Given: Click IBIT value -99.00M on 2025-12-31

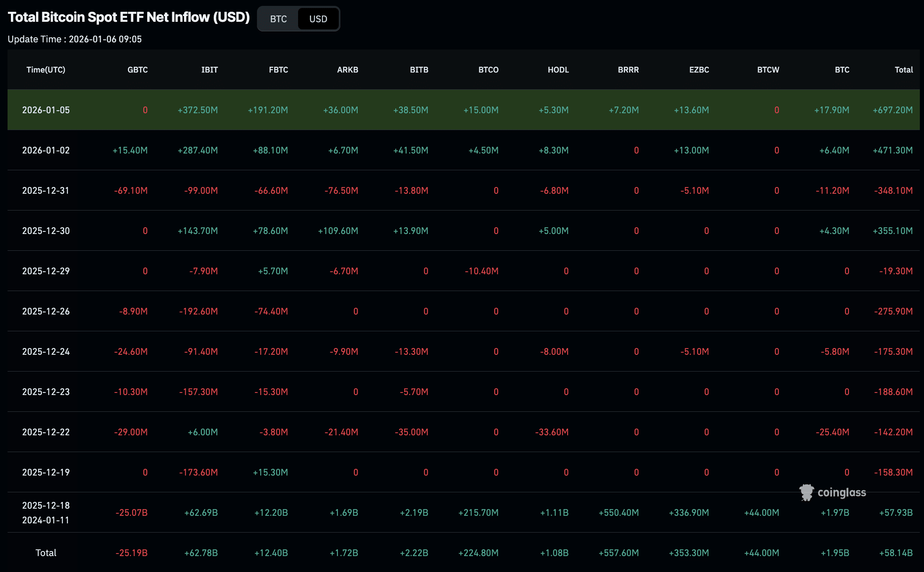Looking at the screenshot, I should pyautogui.click(x=201, y=190).
